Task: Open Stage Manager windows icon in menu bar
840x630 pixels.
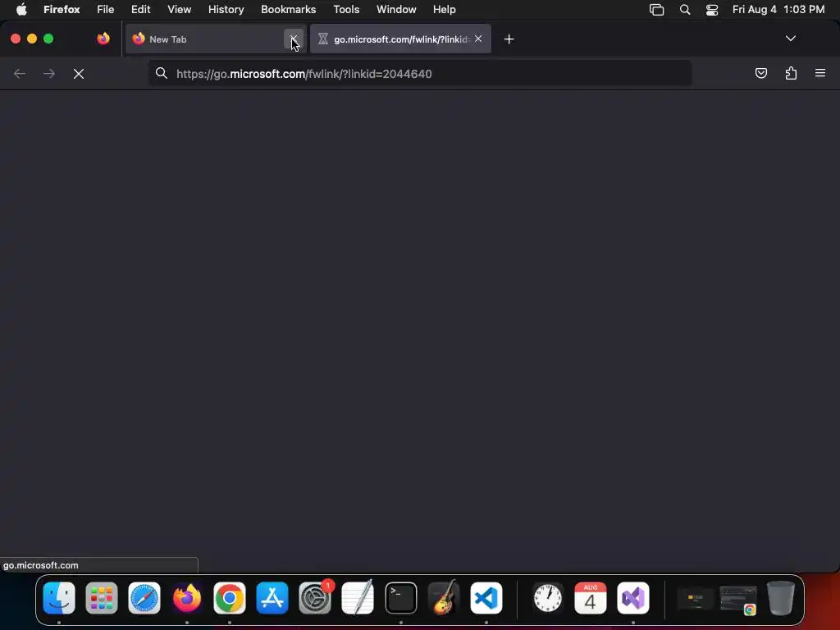Action: point(656,10)
